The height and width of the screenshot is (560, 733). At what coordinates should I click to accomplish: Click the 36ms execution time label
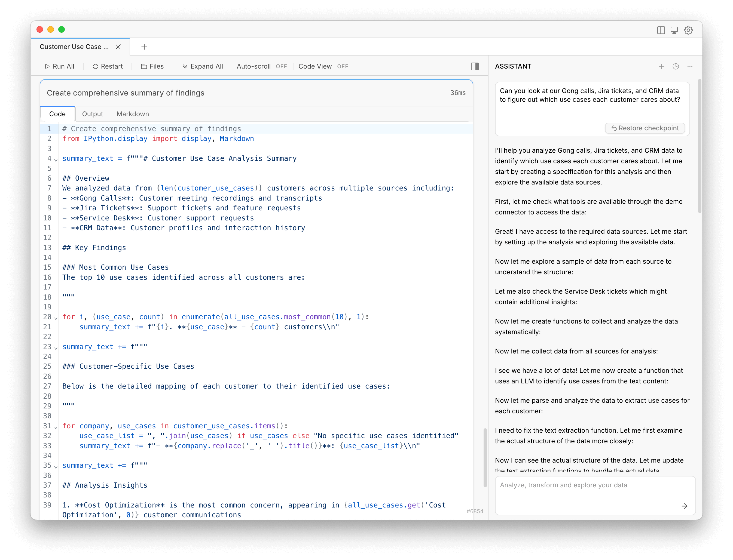458,93
